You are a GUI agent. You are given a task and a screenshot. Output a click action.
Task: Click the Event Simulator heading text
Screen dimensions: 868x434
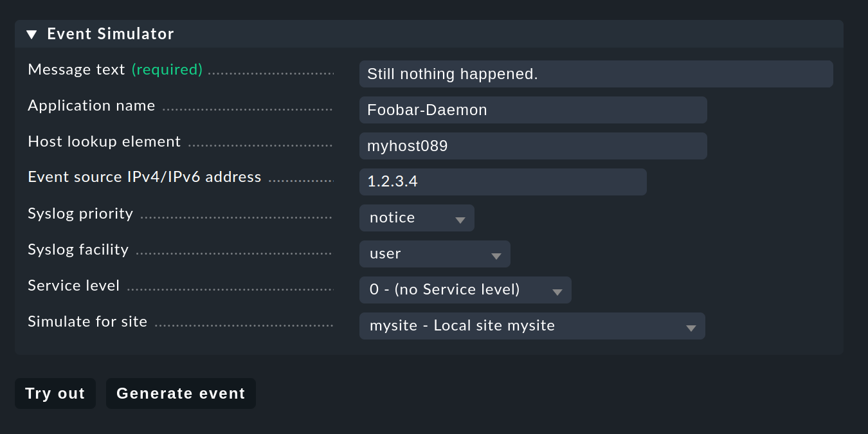pyautogui.click(x=111, y=34)
